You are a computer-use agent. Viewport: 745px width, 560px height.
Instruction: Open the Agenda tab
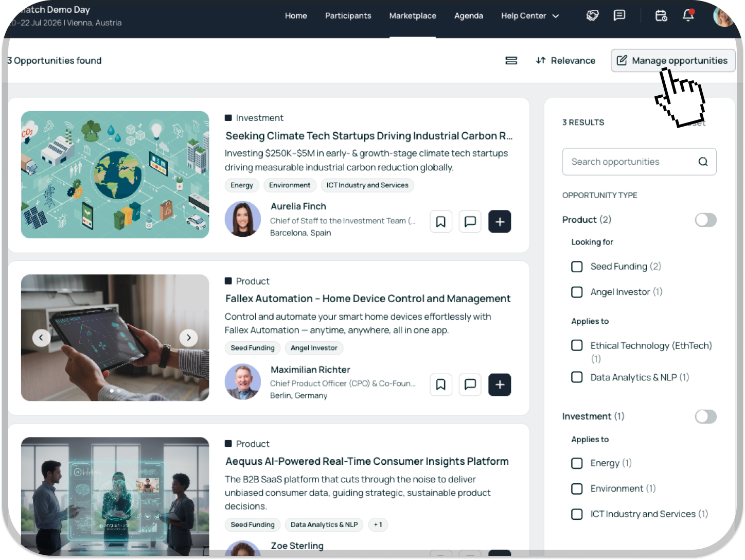tap(469, 16)
